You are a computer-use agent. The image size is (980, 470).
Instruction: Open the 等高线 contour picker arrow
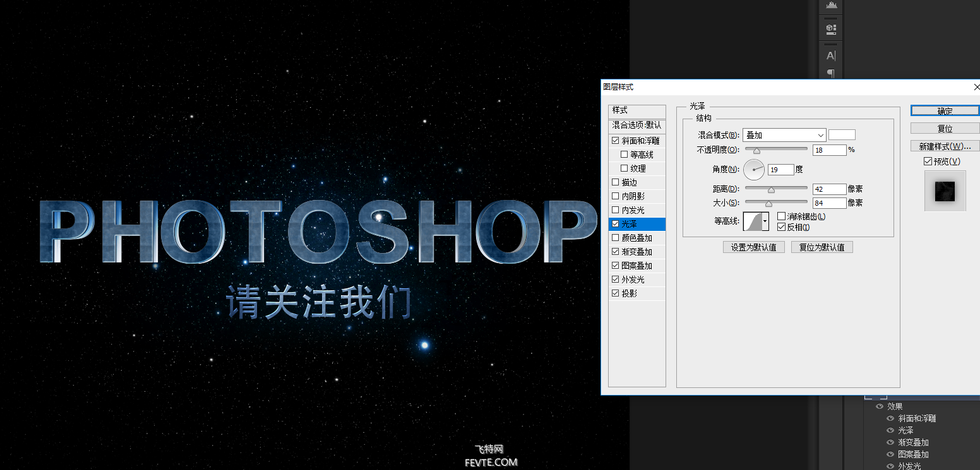click(x=765, y=221)
